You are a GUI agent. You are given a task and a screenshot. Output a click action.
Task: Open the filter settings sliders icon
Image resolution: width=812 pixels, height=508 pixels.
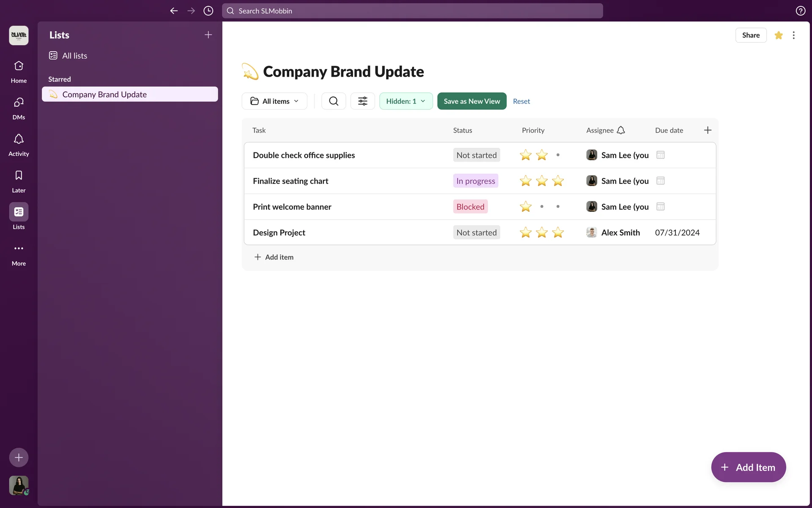362,101
